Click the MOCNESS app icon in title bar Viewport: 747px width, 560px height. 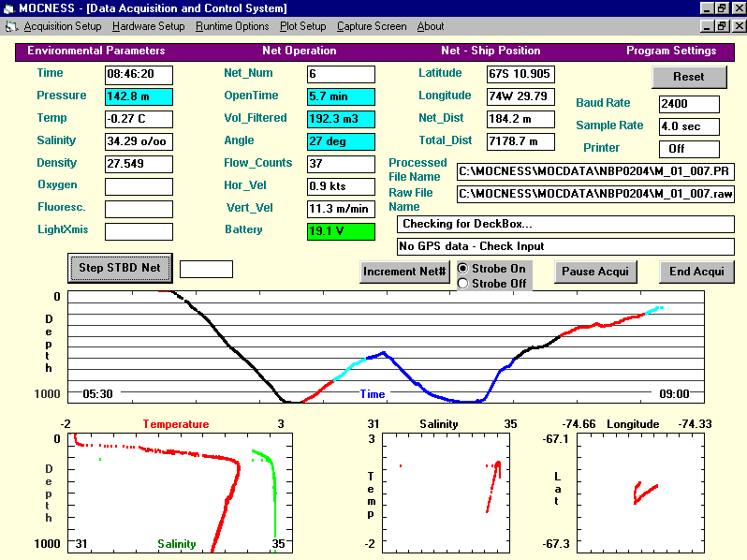[9, 8]
